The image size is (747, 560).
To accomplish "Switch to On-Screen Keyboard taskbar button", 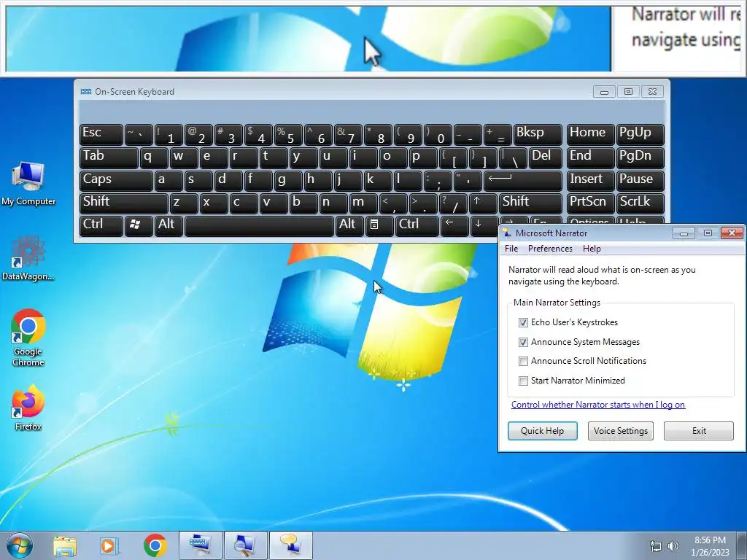I will point(200,545).
